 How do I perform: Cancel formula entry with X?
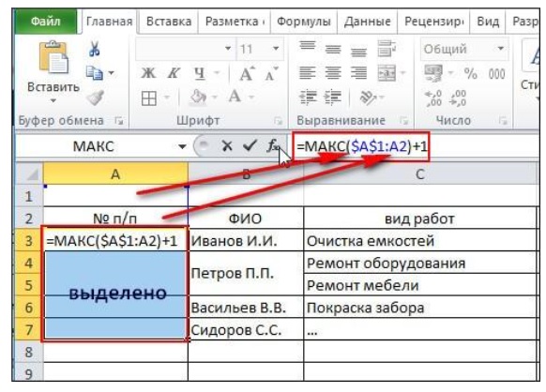[x=227, y=145]
